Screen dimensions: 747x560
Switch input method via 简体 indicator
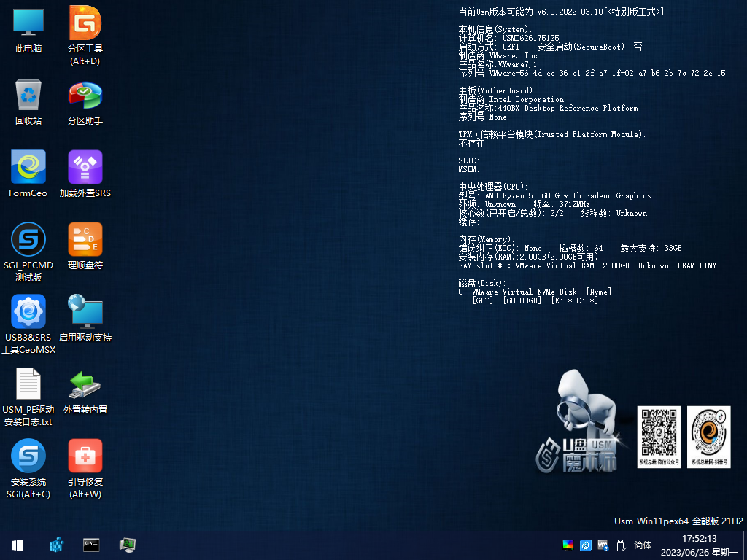pos(643,545)
